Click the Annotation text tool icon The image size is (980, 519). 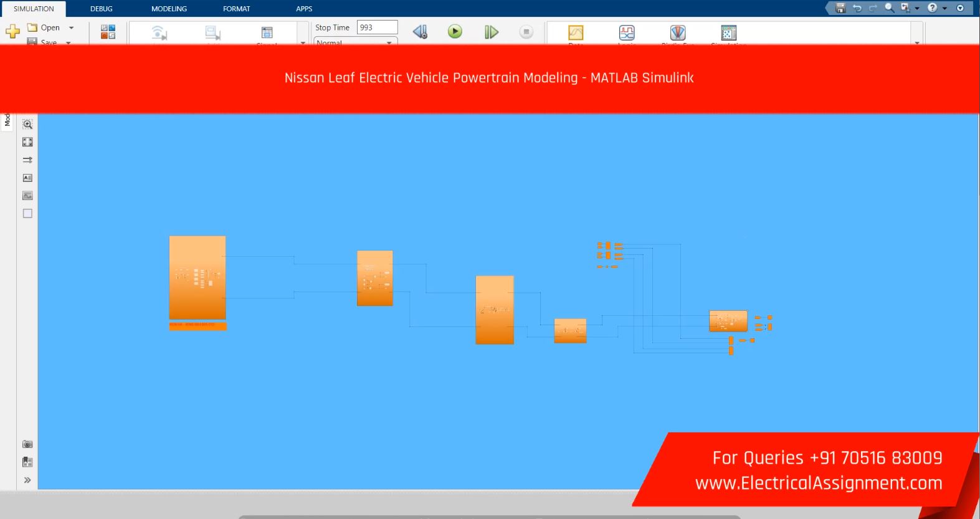coord(27,178)
